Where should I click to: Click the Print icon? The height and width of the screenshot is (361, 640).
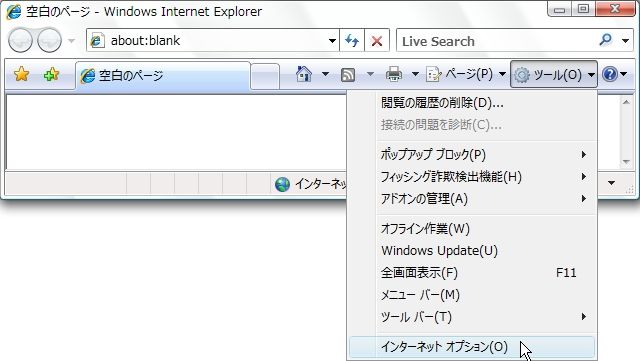coord(393,74)
